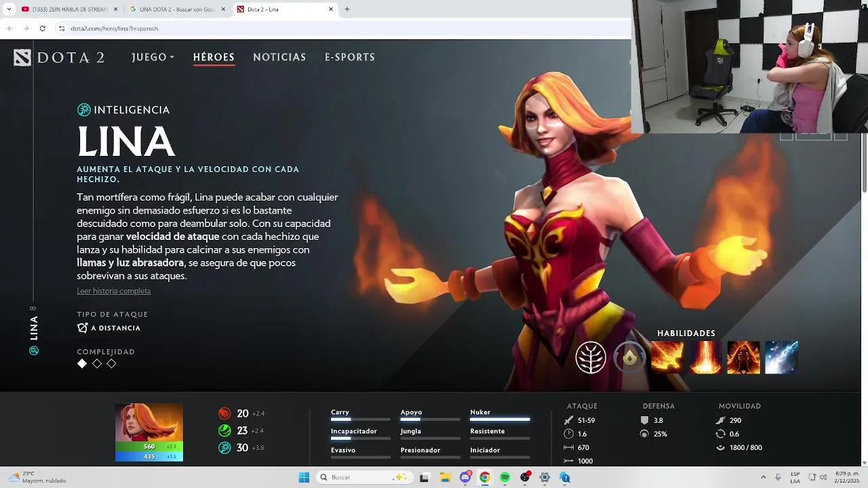Click Lina's mana bar showing 435
The image size is (868, 488).
click(149, 456)
